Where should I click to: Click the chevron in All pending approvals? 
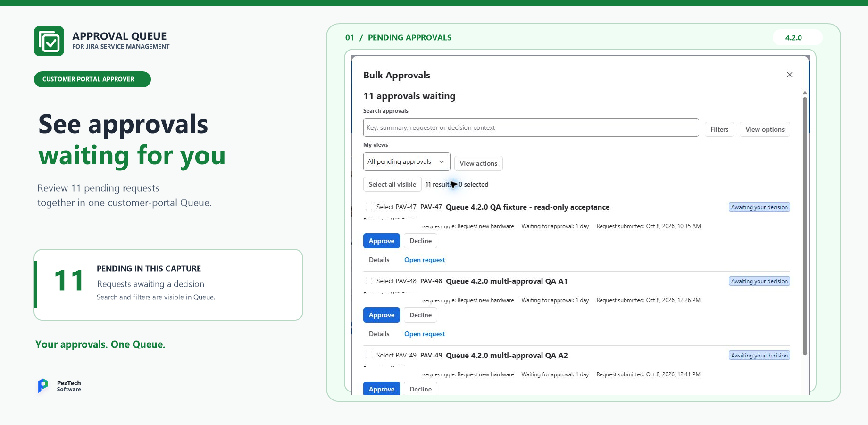pos(442,161)
